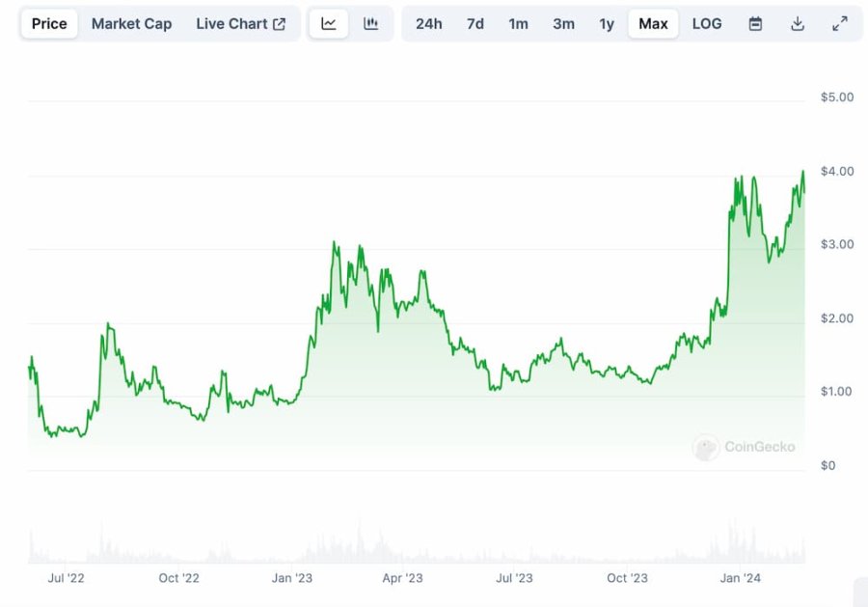868x607 pixels.
Task: Open the calendar date range picker
Action: [755, 24]
